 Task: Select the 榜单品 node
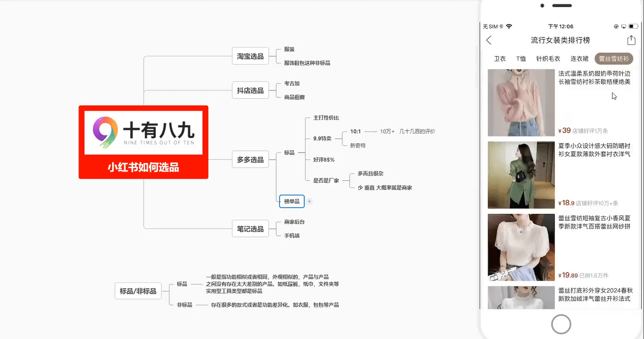[292, 202]
